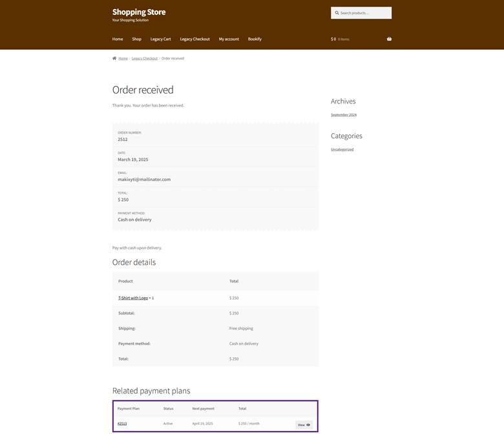This screenshot has width=504, height=436.
Task: Open the Bookify menu item
Action: click(255, 39)
